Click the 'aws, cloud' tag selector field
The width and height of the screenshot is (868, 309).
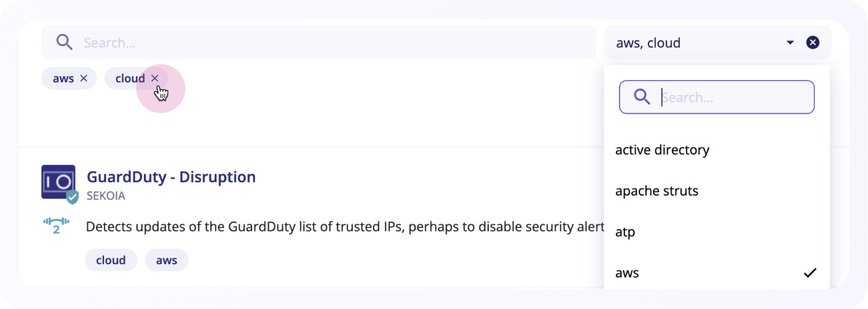tap(717, 42)
